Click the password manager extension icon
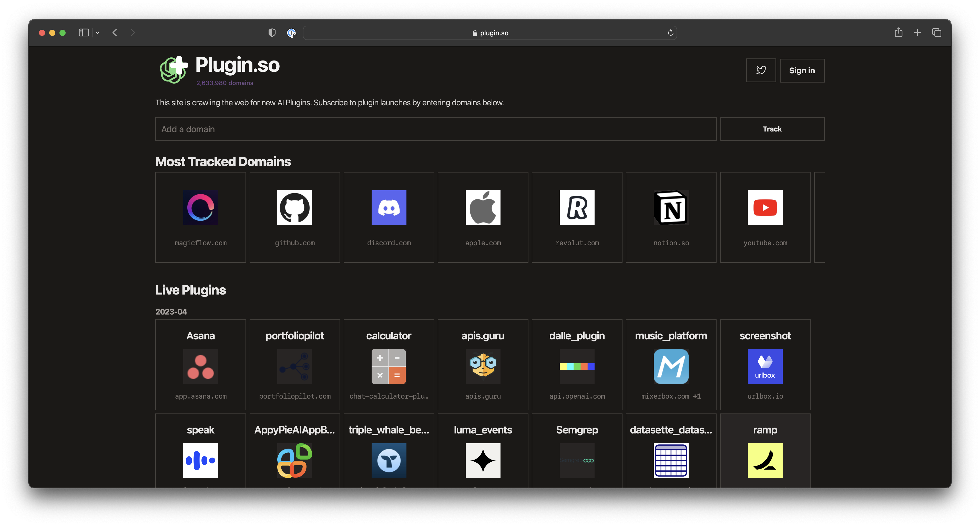Image resolution: width=980 pixels, height=526 pixels. click(291, 33)
